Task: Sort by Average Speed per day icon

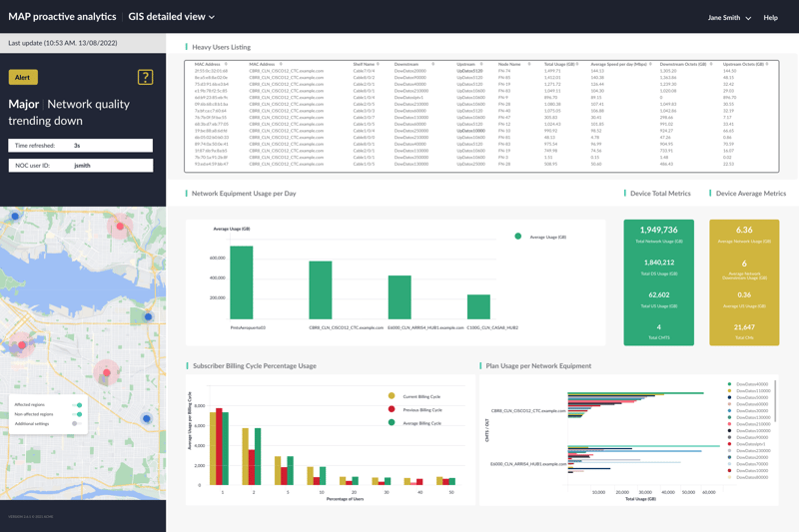Action: [x=650, y=64]
